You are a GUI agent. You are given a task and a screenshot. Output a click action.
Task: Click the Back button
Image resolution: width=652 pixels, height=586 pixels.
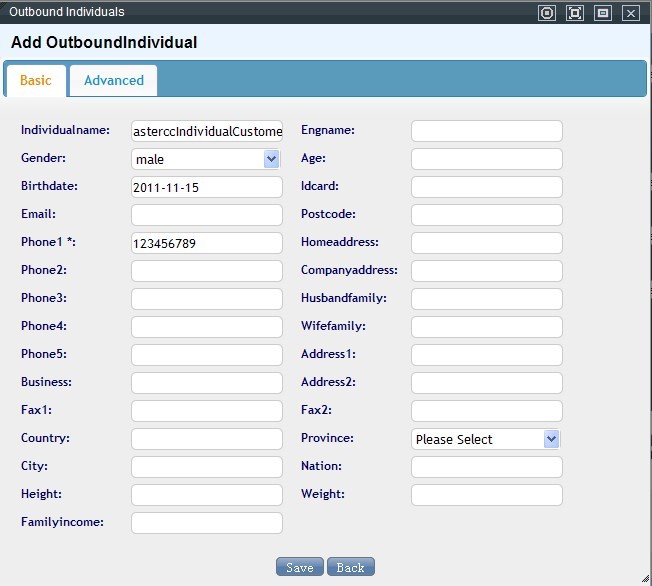(x=350, y=567)
